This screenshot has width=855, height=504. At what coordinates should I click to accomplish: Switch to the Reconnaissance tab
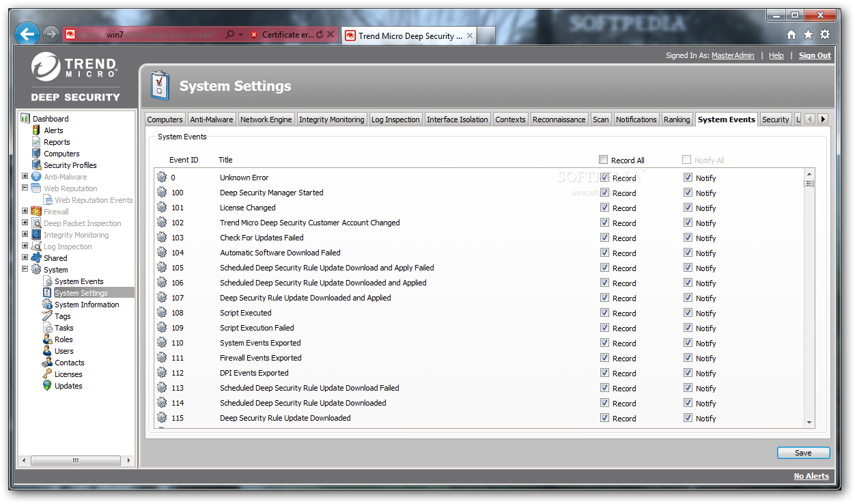(559, 120)
